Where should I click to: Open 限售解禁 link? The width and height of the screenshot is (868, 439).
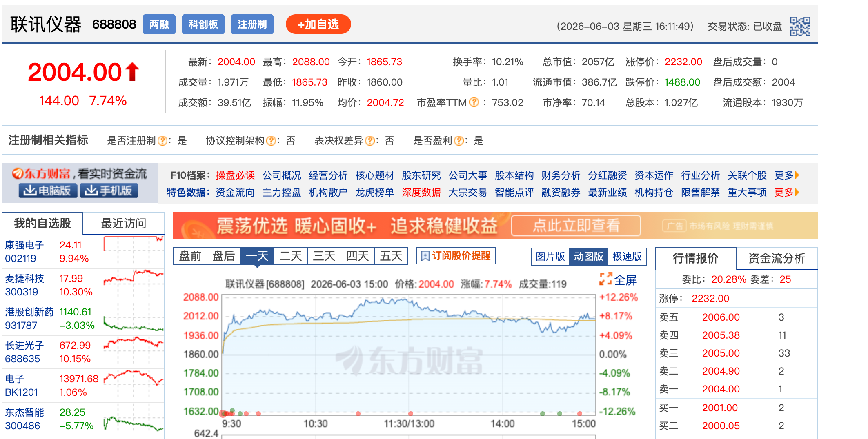tap(701, 192)
